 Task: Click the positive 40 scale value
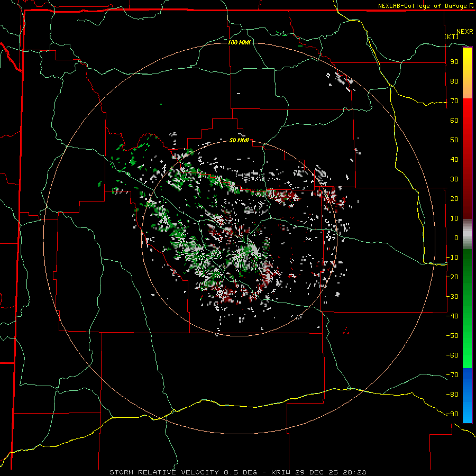[x=454, y=160]
